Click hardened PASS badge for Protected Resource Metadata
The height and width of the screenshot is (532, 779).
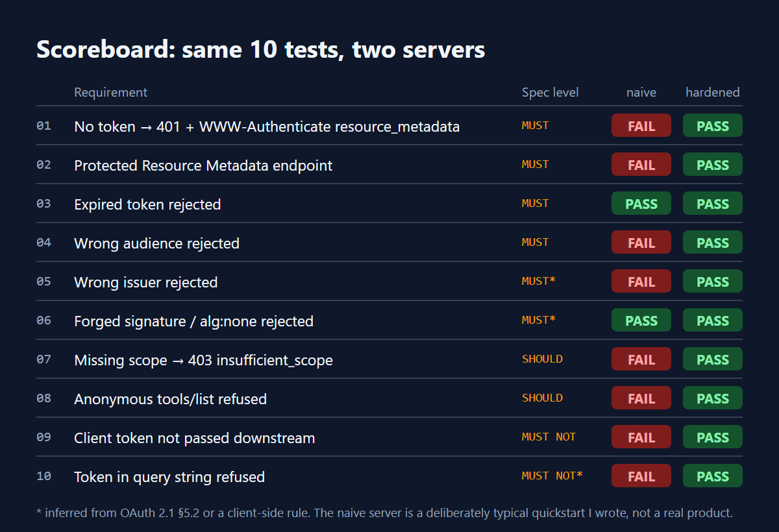tap(712, 165)
